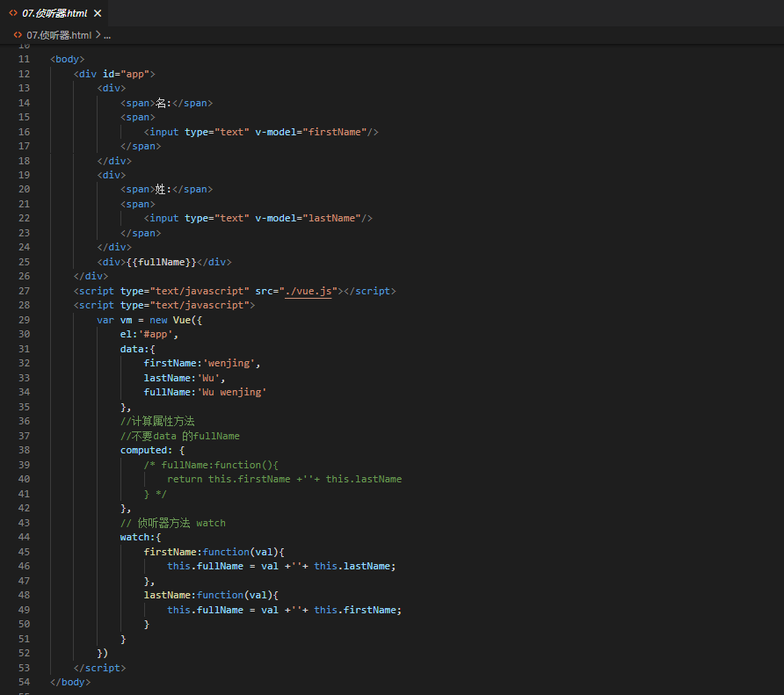Open the breadcrumb ellipsis symbol segment
This screenshot has height=695, width=784.
click(107, 35)
